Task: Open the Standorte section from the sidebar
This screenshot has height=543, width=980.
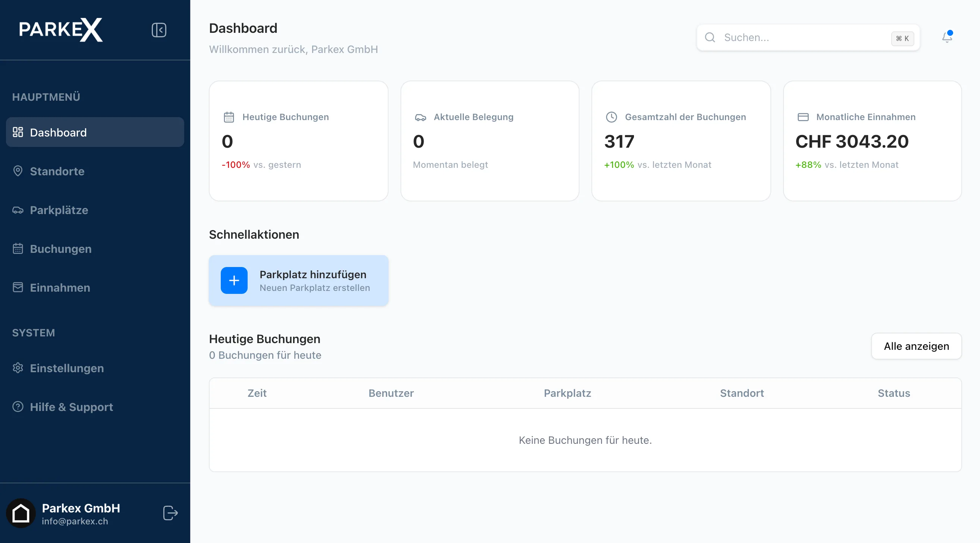Action: (57, 171)
